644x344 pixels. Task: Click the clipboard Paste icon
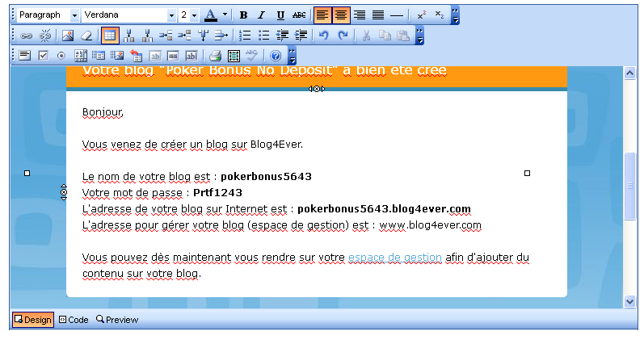403,36
